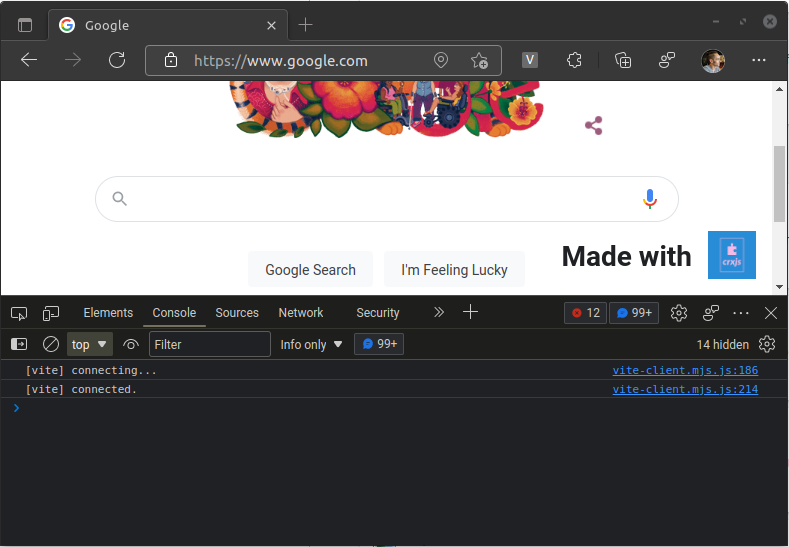Open vite-client.mjs.js:214 source link
The width and height of the screenshot is (789, 547).
point(685,389)
